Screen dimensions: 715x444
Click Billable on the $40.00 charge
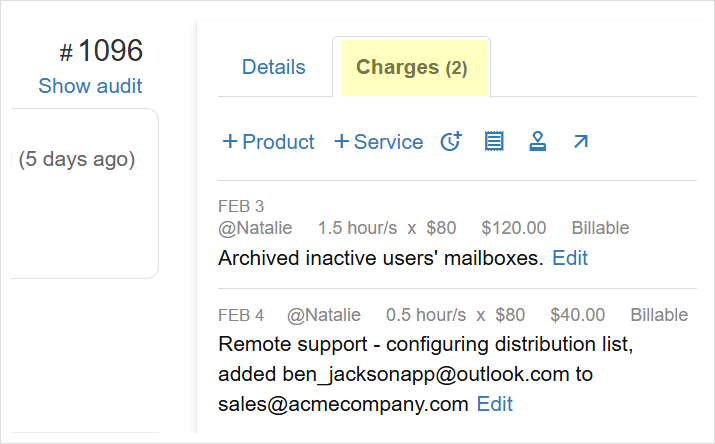[x=659, y=315]
